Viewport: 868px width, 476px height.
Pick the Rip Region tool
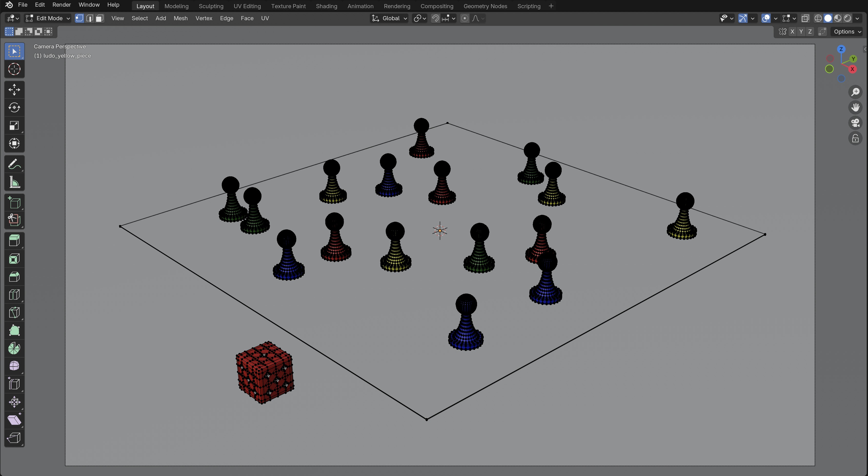14,438
